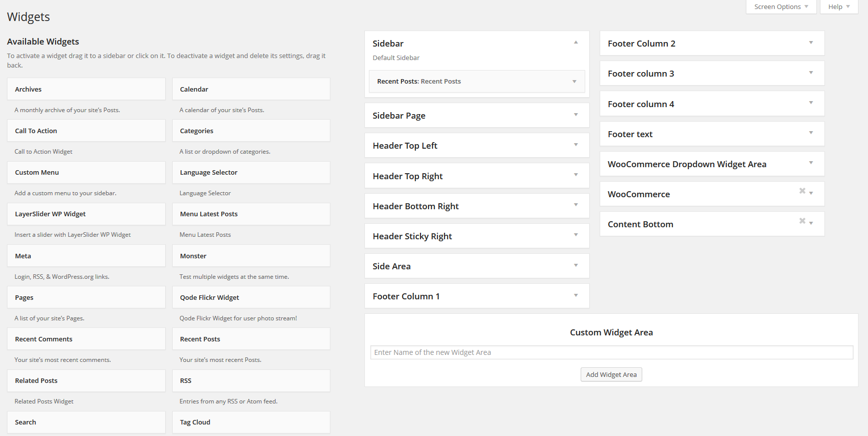Screen dimensions: 868x436
Task: Select the Archives available widget
Action: 86,89
